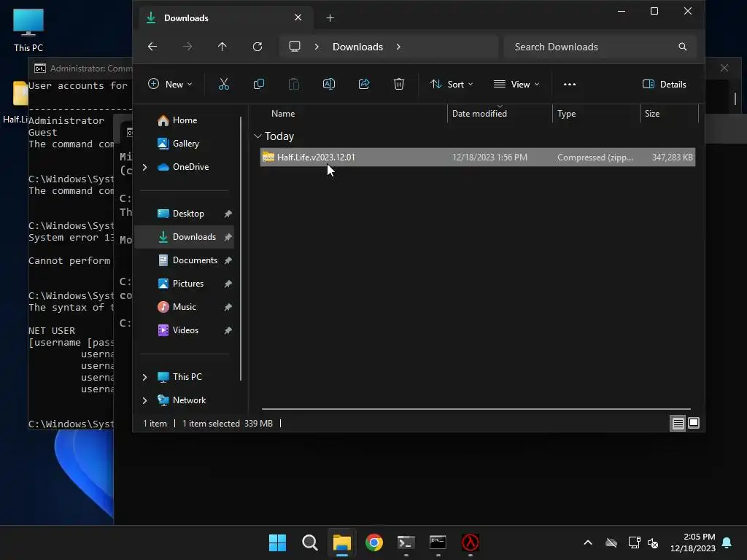The height and width of the screenshot is (560, 747).
Task: Expand the This PC tree node
Action: coord(145,377)
